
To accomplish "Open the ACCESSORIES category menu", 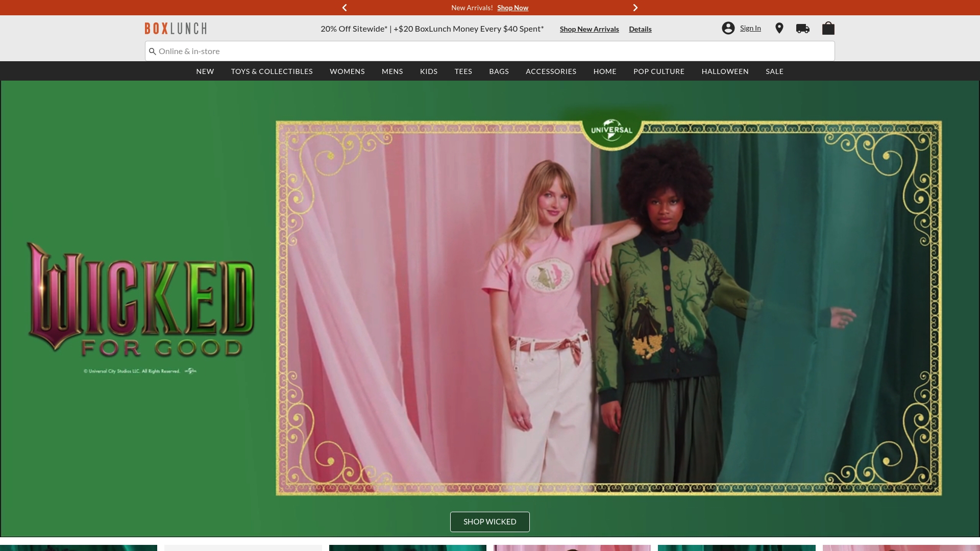I will (x=551, y=71).
